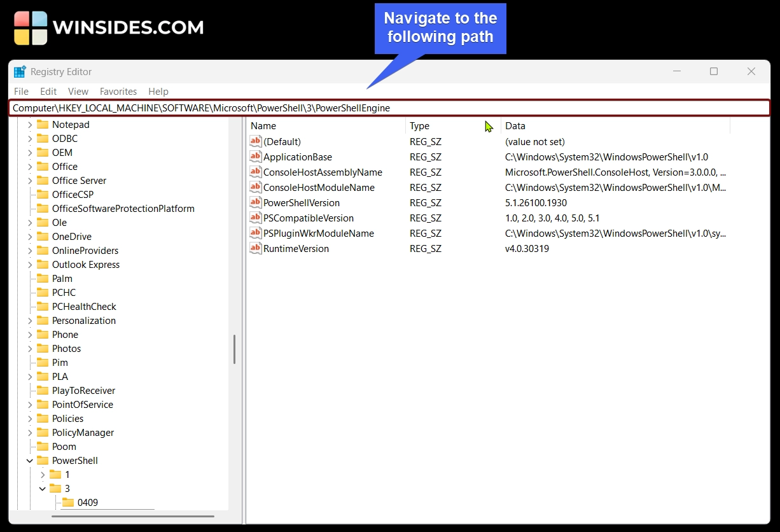The image size is (780, 532).
Task: Open the File menu
Action: point(21,92)
